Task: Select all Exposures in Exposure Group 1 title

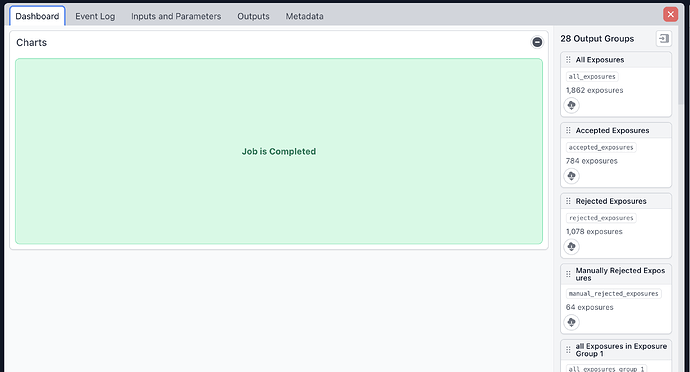Action: point(621,350)
